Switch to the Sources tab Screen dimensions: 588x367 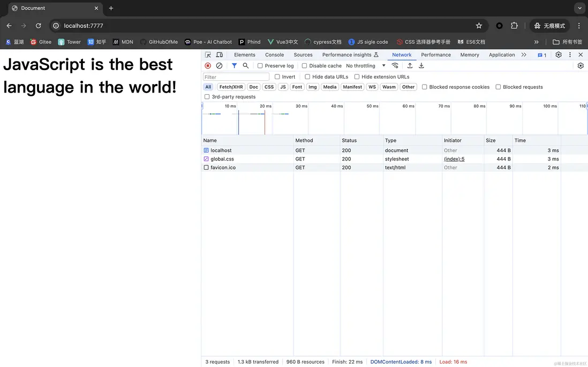coord(303,55)
